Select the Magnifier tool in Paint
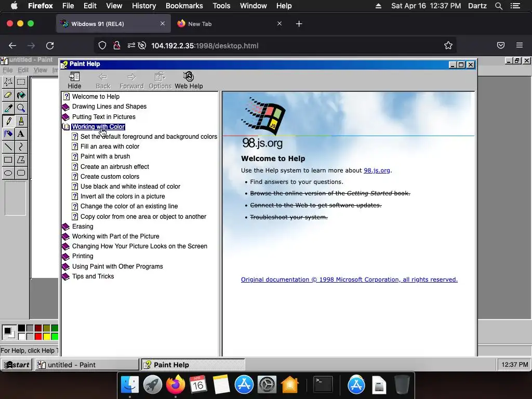 click(x=21, y=108)
